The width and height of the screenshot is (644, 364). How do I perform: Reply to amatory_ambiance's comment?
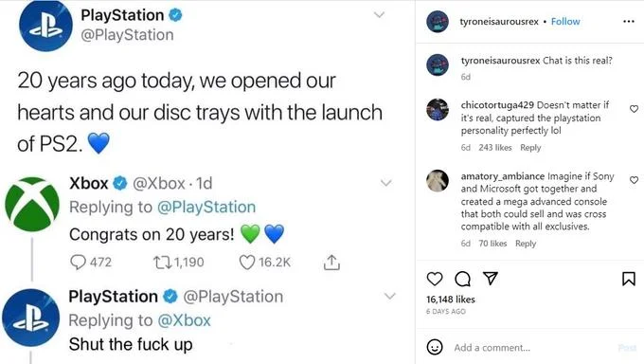click(x=526, y=244)
